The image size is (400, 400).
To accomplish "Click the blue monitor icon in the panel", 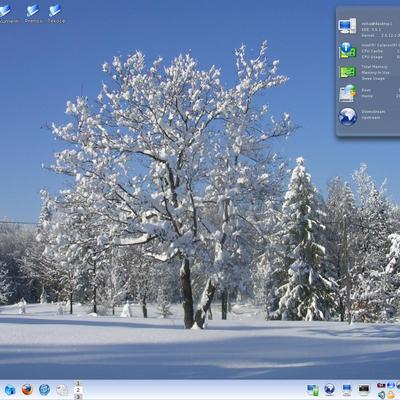I will [347, 389].
